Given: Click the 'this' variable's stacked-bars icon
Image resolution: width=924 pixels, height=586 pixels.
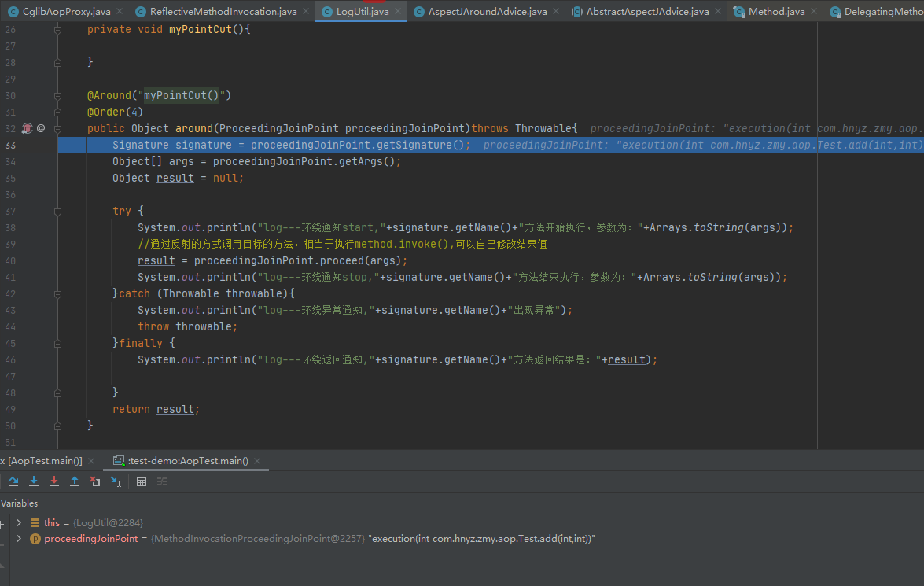Looking at the screenshot, I should 35,523.
